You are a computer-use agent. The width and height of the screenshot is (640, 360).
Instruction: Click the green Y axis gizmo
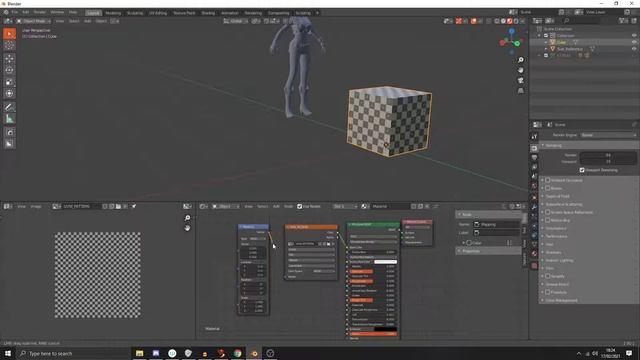tap(517, 43)
